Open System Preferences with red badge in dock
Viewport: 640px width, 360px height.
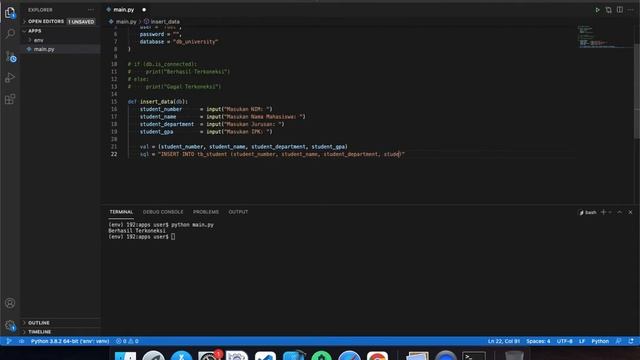tap(209, 356)
